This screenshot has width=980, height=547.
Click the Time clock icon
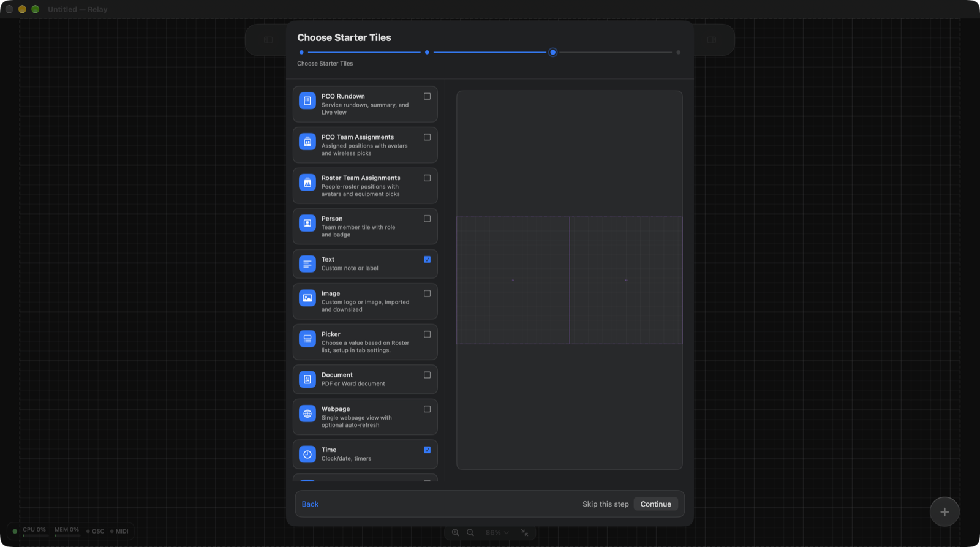[307, 455]
